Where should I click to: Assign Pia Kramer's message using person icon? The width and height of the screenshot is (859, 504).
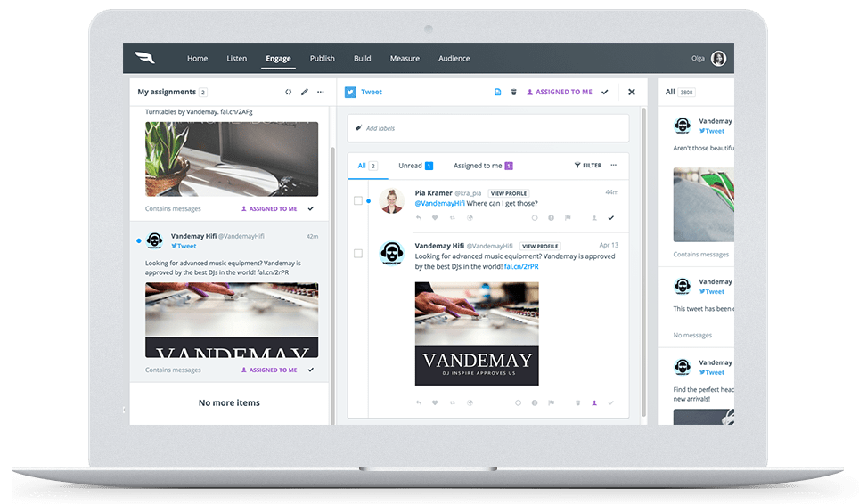[594, 218]
